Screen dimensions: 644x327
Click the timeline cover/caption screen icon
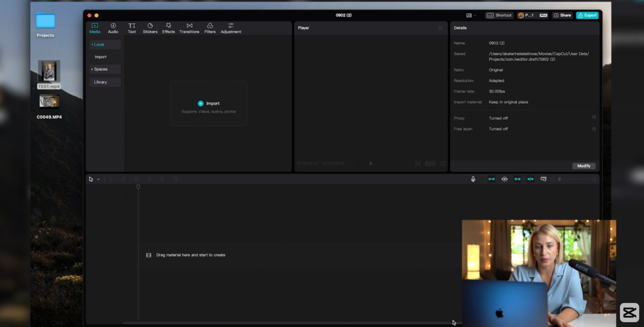coord(544,179)
